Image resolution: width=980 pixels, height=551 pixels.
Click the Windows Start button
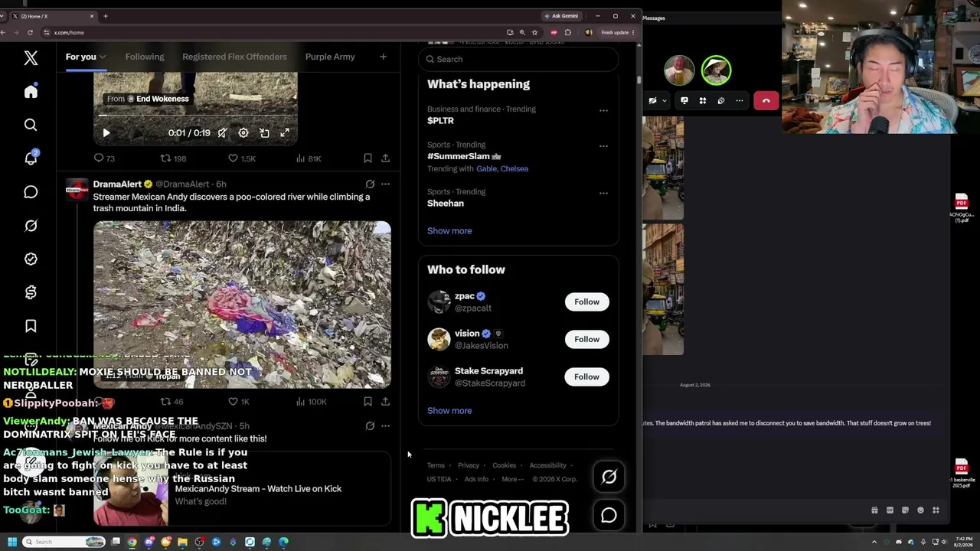pos(11,542)
